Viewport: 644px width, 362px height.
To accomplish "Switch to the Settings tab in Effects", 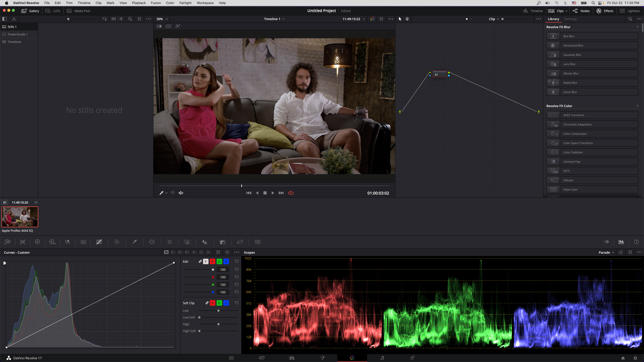I will 570,19.
